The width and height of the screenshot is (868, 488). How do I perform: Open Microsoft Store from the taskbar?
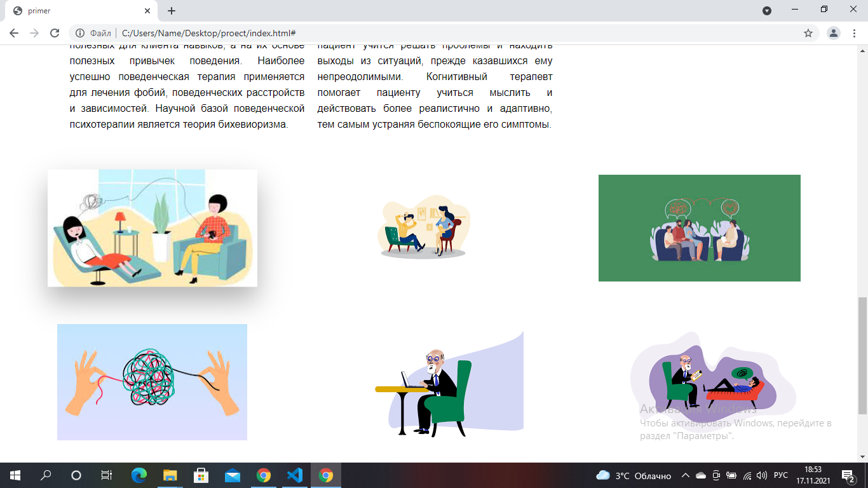201,475
